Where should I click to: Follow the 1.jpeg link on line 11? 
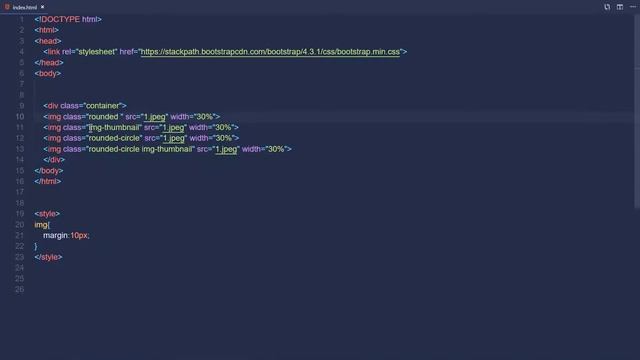point(173,127)
